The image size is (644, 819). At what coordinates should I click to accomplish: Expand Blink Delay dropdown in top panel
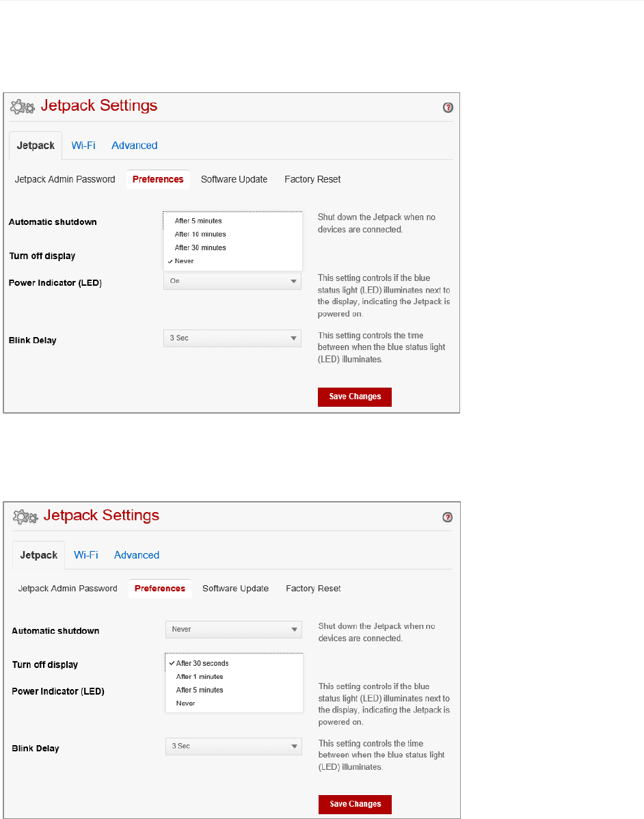(232, 338)
